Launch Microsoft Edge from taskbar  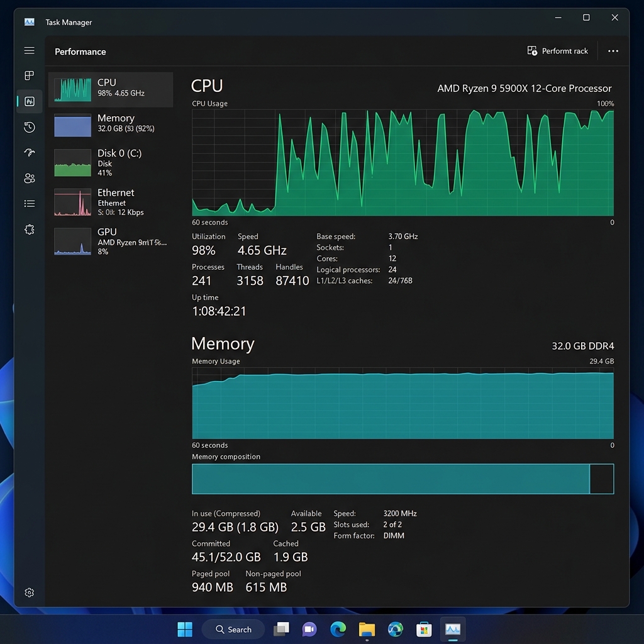(x=338, y=629)
